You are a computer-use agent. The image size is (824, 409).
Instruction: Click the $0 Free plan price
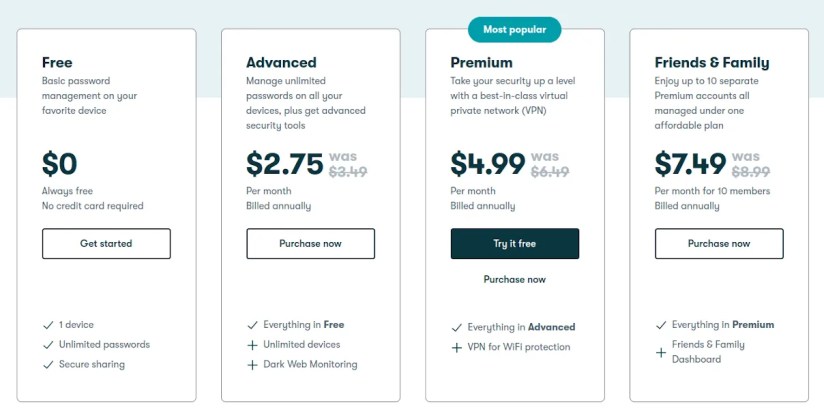pyautogui.click(x=59, y=163)
